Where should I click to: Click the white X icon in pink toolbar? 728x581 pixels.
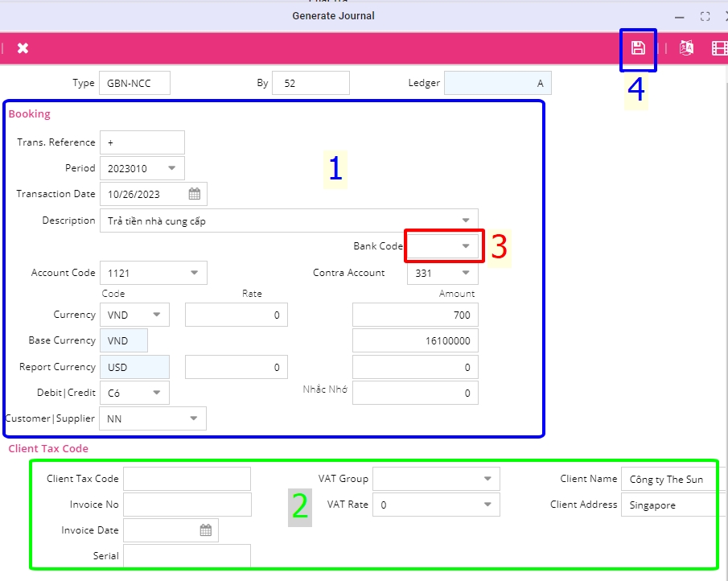23,48
